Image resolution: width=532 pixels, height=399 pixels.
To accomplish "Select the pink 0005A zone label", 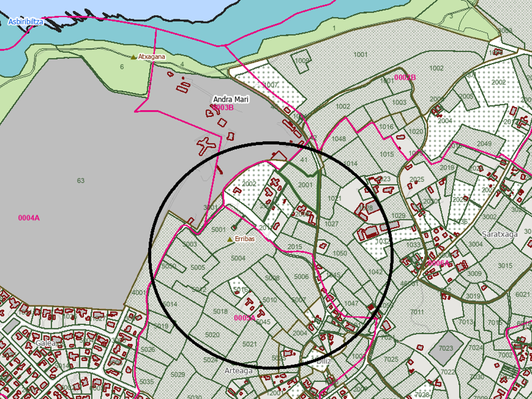I will coord(244,318).
